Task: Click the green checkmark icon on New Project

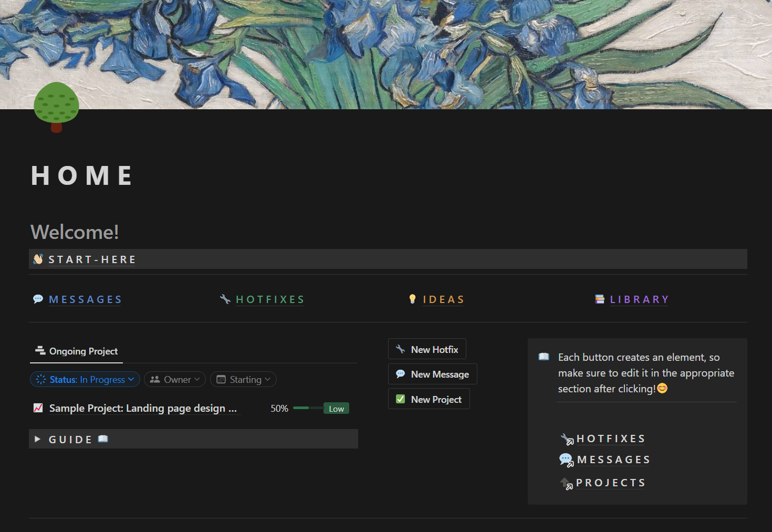Action: coord(400,399)
